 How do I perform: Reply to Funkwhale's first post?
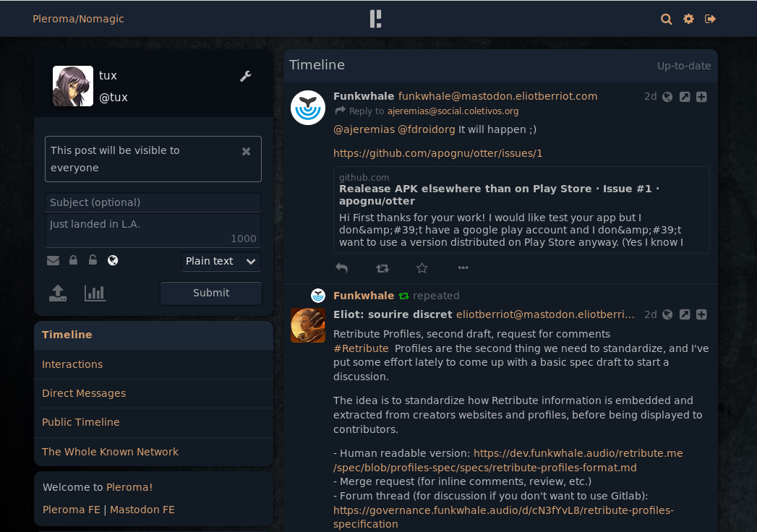click(342, 268)
